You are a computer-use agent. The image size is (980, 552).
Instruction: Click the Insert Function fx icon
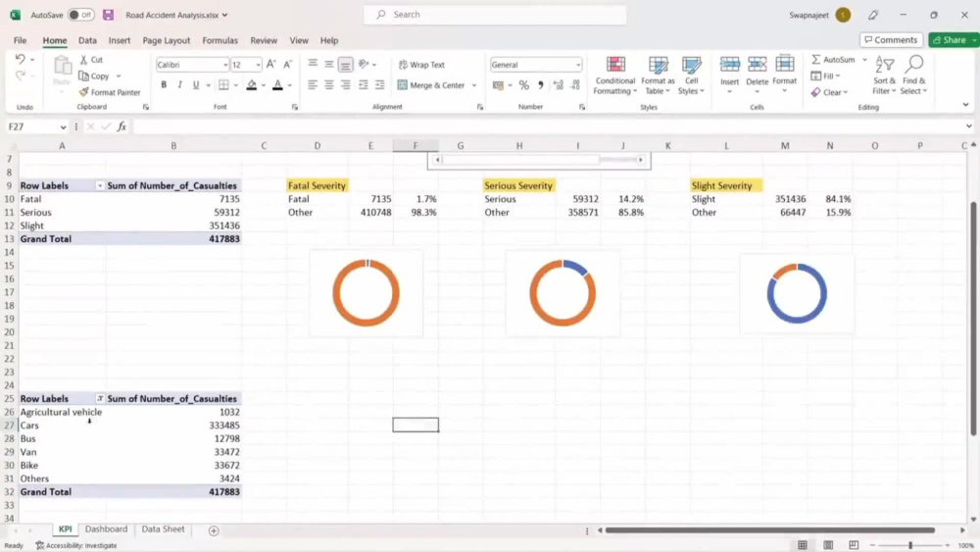click(x=122, y=126)
